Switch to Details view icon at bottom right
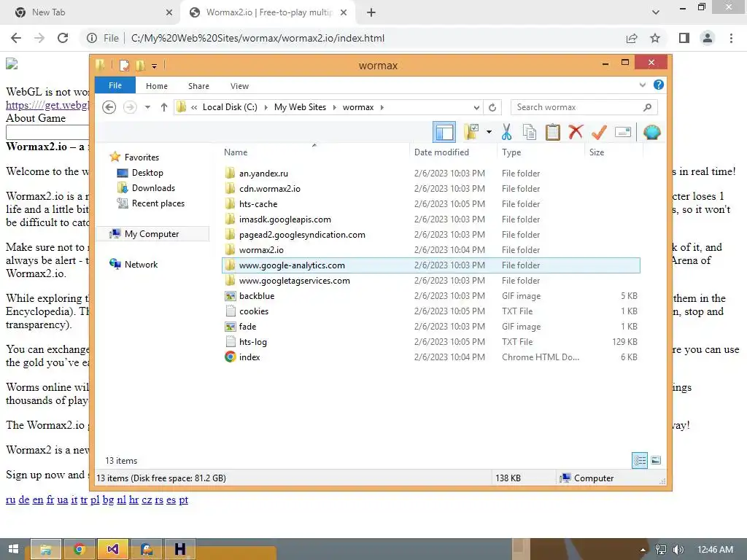The image size is (747, 560). [x=639, y=460]
